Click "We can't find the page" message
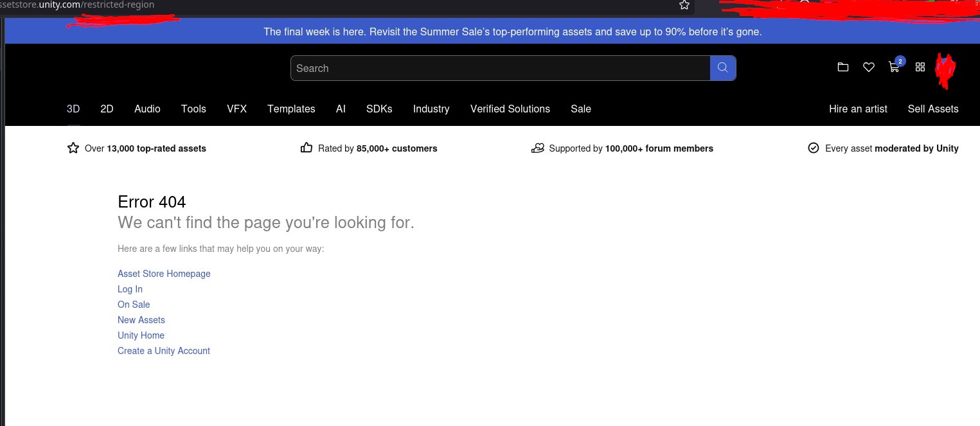Screen dimensions: 980x426 [x=266, y=223]
